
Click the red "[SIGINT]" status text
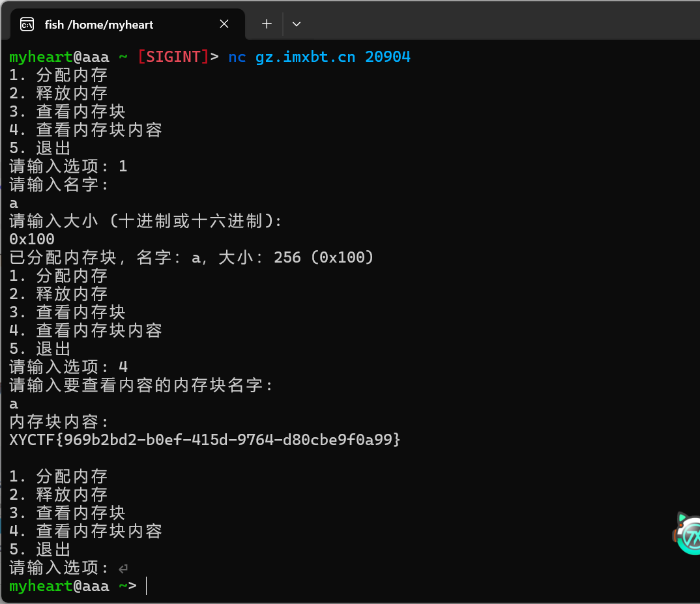(x=173, y=57)
